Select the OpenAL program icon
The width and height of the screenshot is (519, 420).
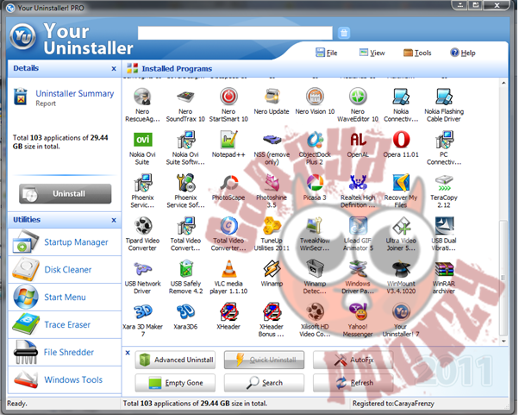click(358, 140)
